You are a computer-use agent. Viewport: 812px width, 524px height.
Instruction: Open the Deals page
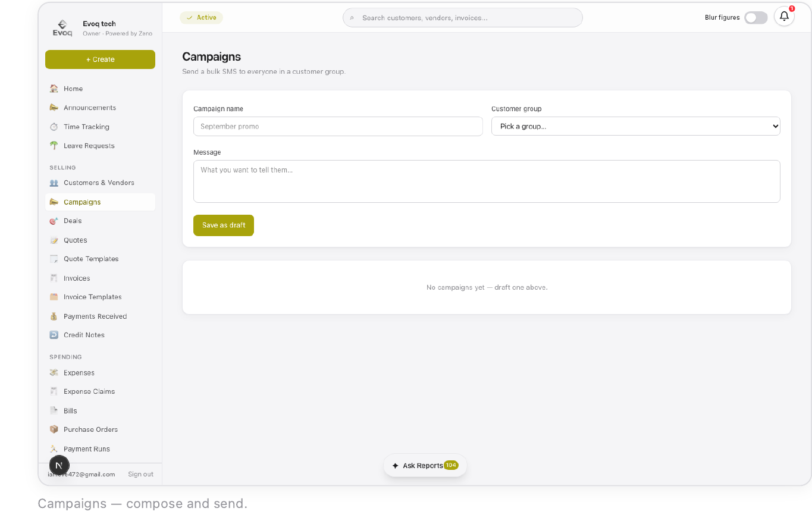tap(100, 221)
